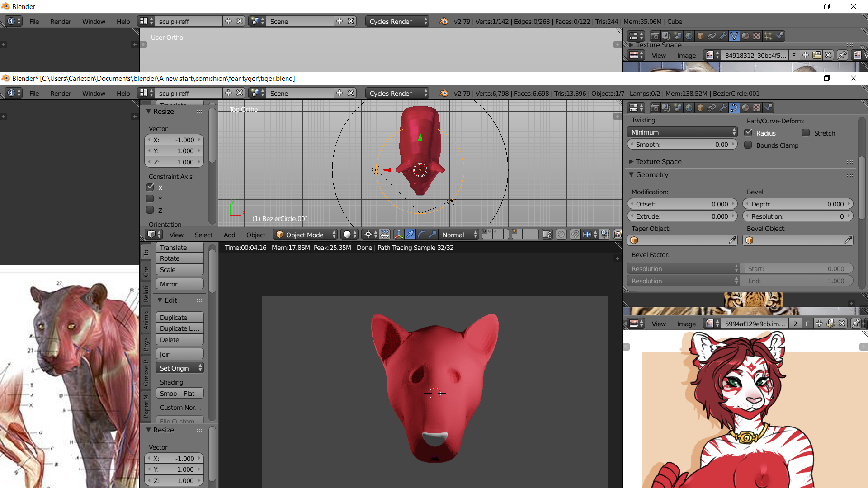Toggle the 3D manipulator widget icon

[398, 235]
